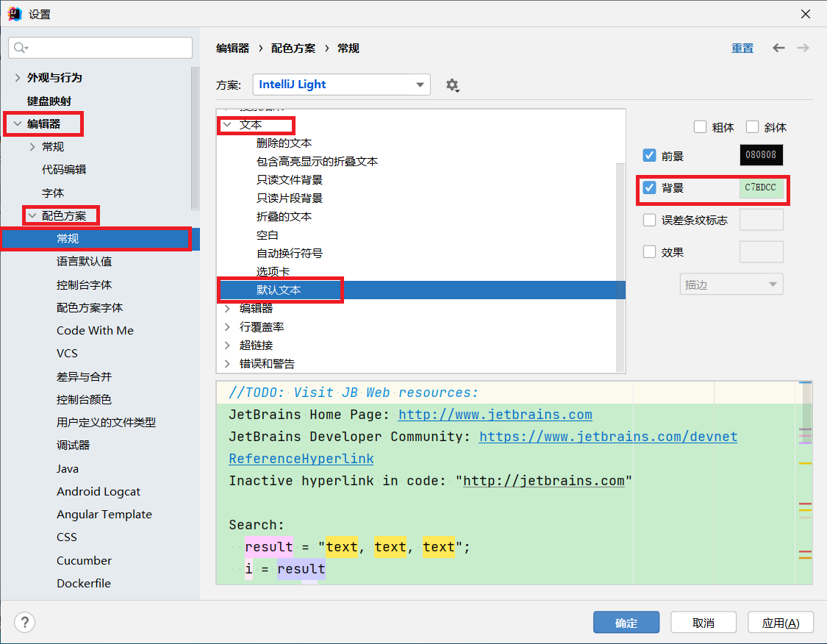Click the 配色方案 breadcrumb
Image resolution: width=827 pixels, height=644 pixels.
pos(293,48)
